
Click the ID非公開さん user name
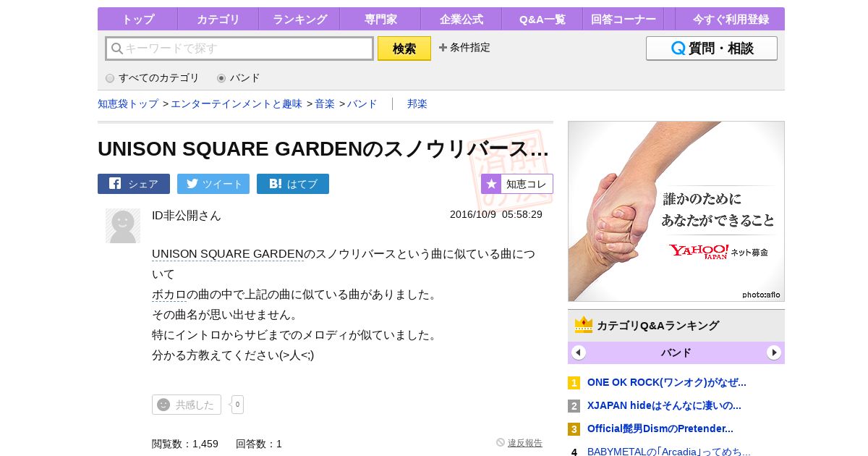[187, 216]
